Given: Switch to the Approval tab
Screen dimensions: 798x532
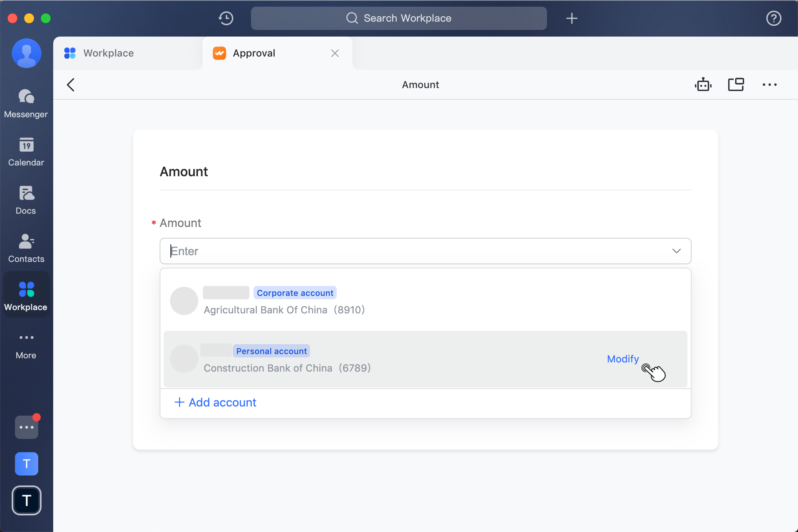Looking at the screenshot, I should click(254, 53).
